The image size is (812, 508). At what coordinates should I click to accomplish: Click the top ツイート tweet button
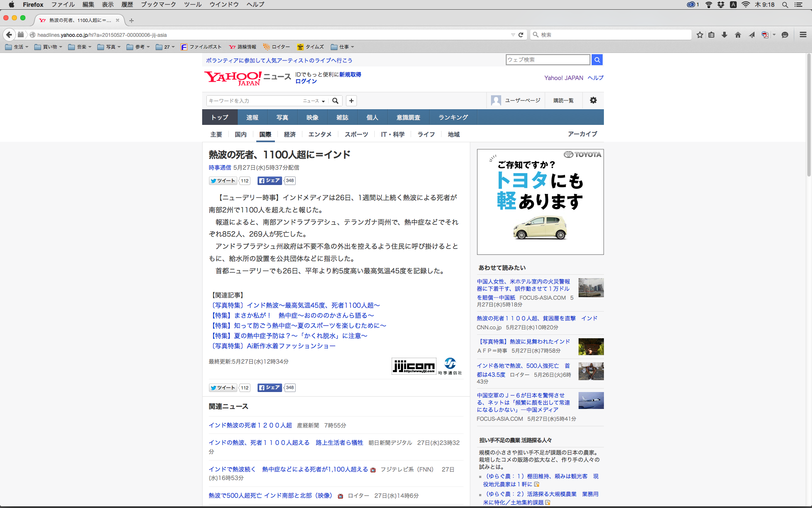click(x=223, y=181)
